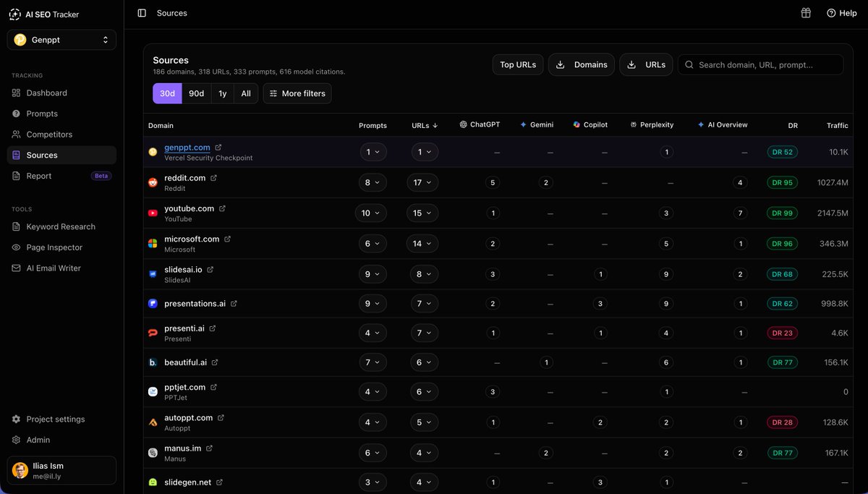This screenshot has height=494, width=868.
Task: Open external link icon for pptjet.com
Action: [x=213, y=387]
